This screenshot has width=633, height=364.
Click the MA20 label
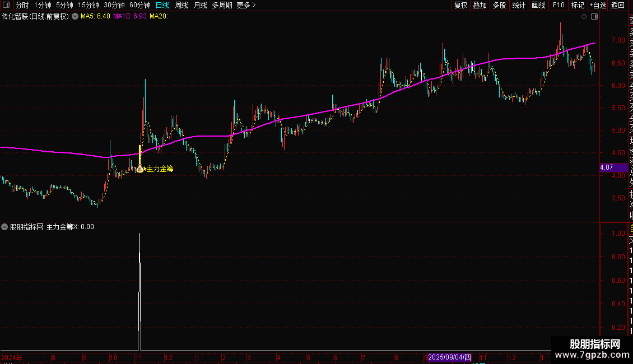tap(159, 17)
